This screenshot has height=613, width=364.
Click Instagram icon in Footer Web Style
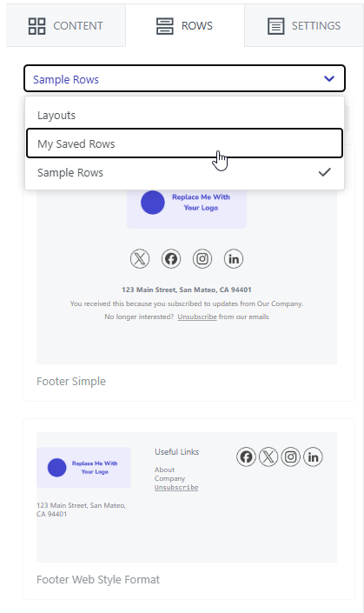point(290,456)
